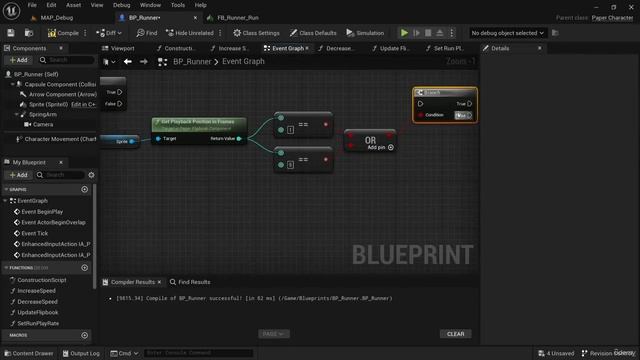Open My Blueprint settings gear
Viewport: 640px width, 360px height.
click(x=91, y=175)
